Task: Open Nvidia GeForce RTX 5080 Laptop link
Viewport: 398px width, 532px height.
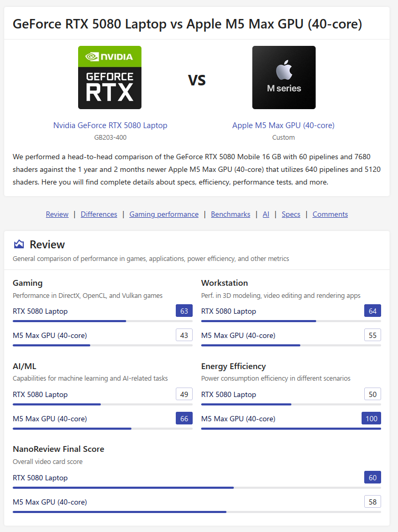Action: point(110,125)
